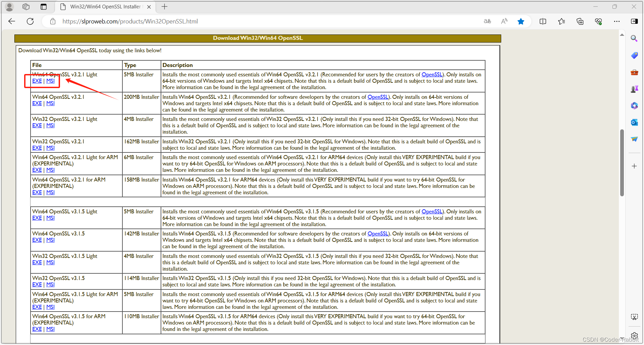This screenshot has width=644, height=345.
Task: Open sidebar Games chess icon
Action: (x=634, y=89)
